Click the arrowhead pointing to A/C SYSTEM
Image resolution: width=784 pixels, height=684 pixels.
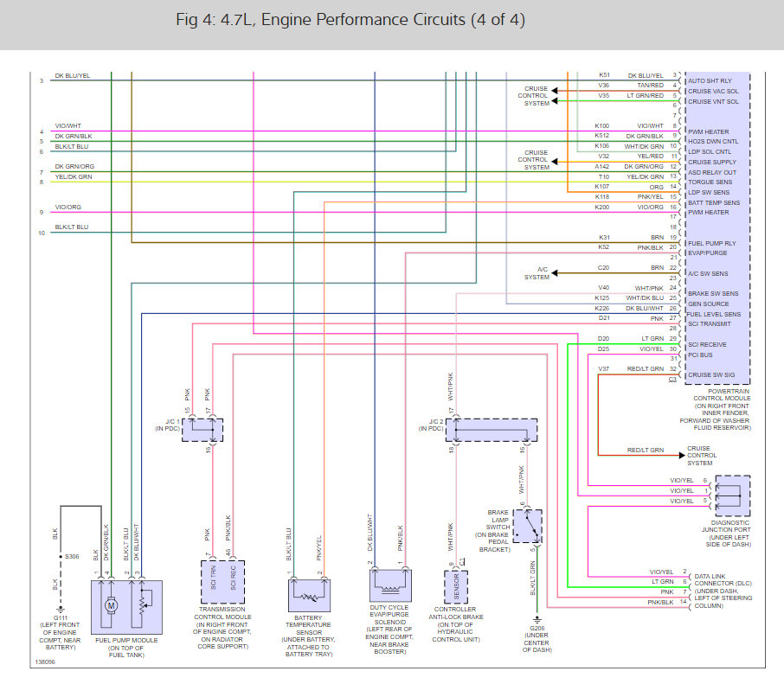tap(555, 272)
